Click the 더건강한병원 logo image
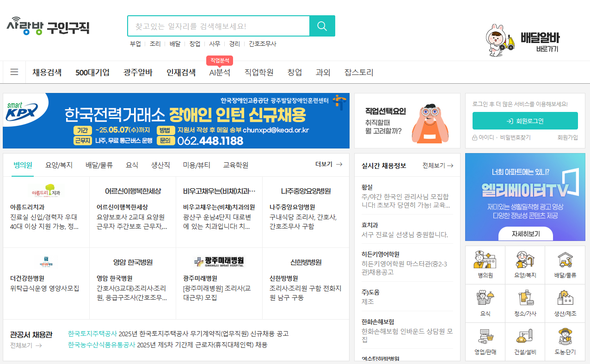Image resolution: width=590 pixels, height=364 pixels. (46, 262)
